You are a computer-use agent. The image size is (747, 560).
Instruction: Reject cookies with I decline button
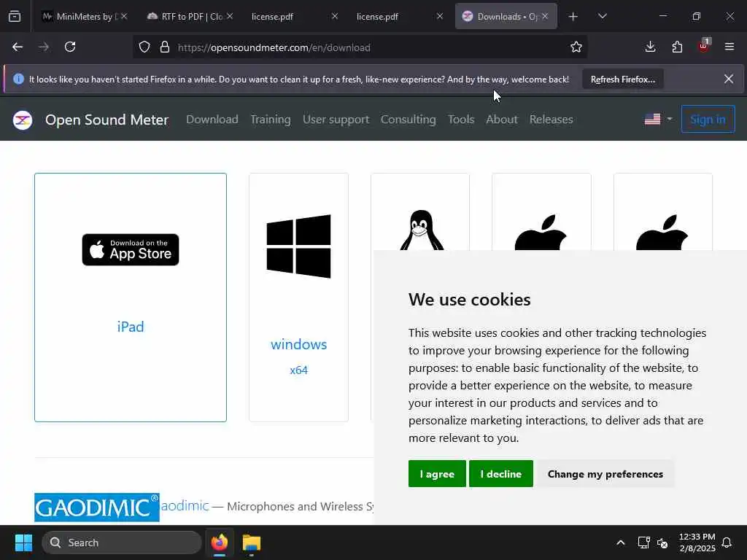click(500, 474)
